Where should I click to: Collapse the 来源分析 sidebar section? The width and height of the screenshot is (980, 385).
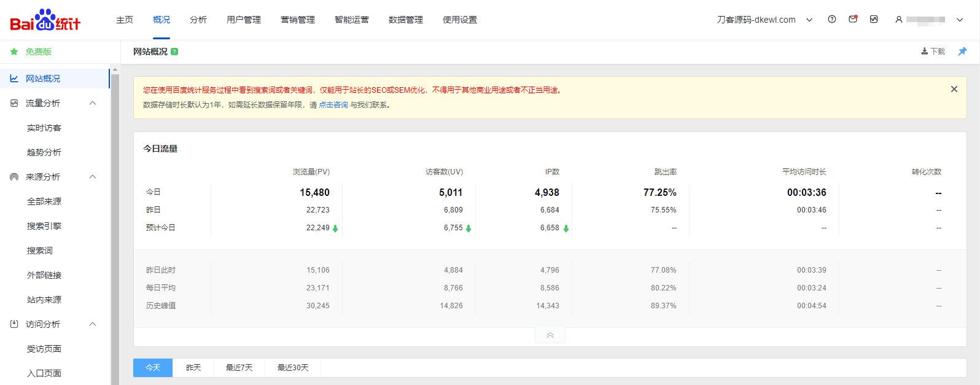93,177
